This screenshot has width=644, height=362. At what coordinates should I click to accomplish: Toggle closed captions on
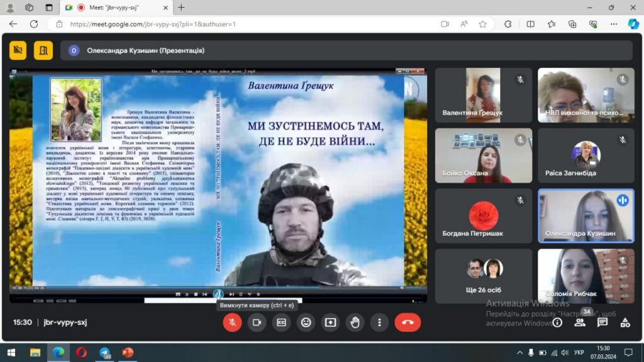pos(281,322)
